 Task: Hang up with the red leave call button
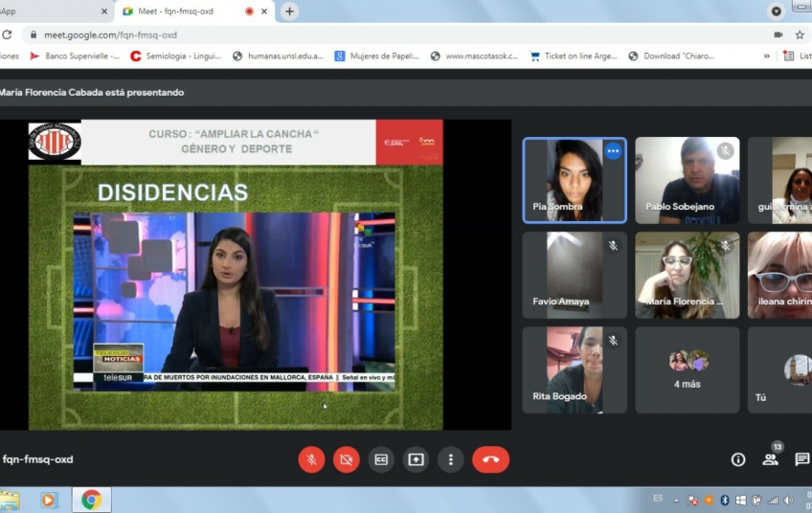point(491,459)
